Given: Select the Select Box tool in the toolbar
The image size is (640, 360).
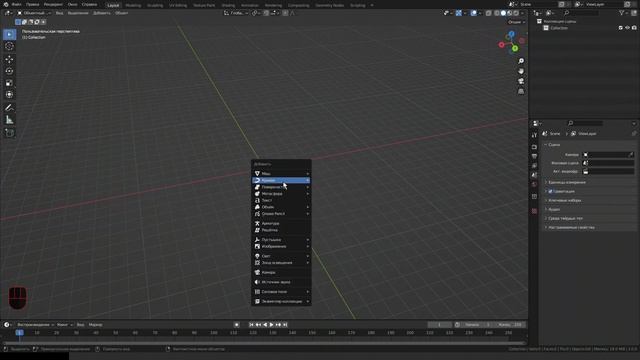Looking at the screenshot, I should (9, 35).
